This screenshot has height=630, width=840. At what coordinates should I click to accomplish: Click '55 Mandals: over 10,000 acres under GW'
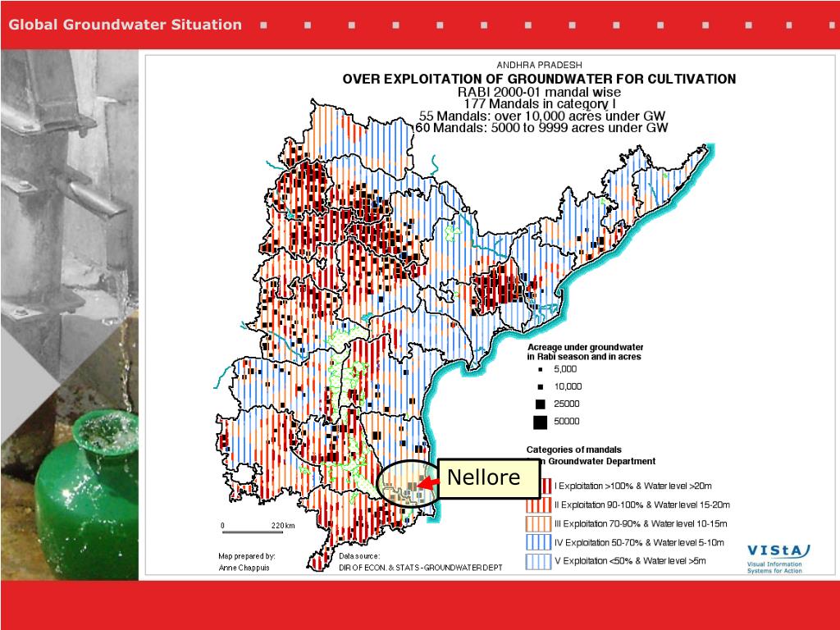pos(541,116)
